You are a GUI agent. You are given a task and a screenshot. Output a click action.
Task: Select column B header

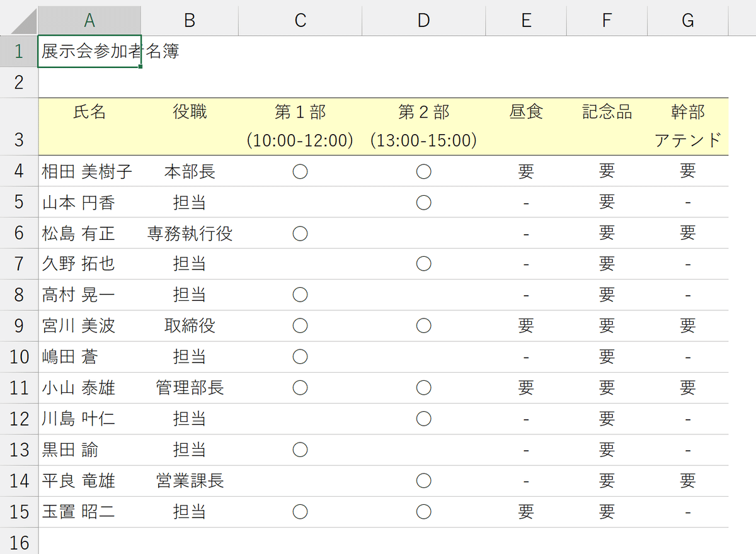point(190,21)
